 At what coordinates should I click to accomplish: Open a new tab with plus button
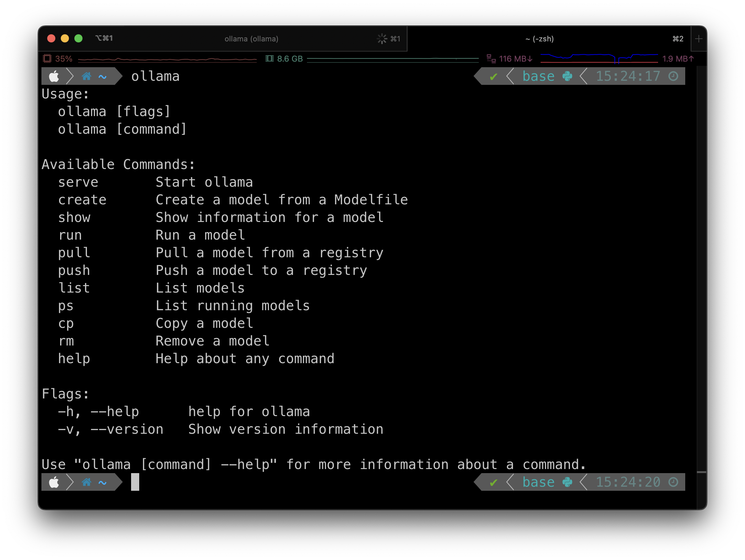coord(698,39)
